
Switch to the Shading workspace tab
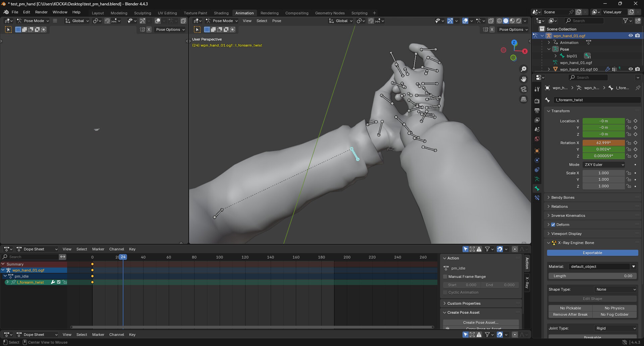pos(221,13)
